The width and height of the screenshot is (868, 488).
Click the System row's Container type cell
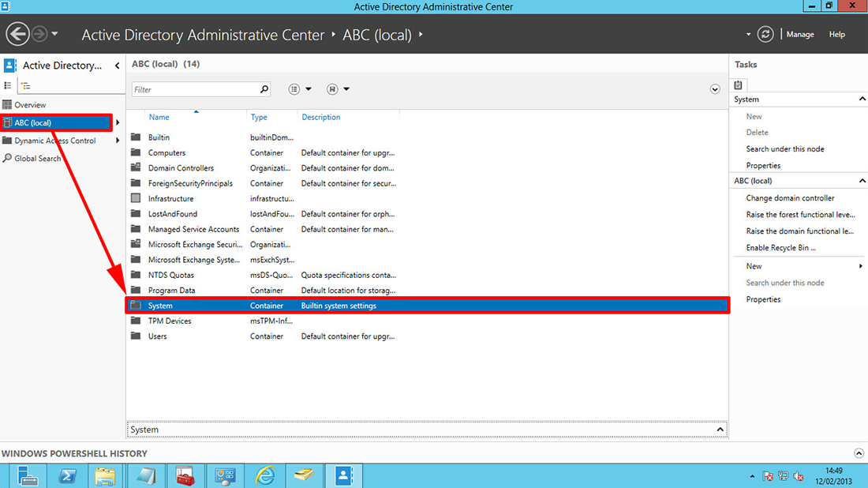266,306
